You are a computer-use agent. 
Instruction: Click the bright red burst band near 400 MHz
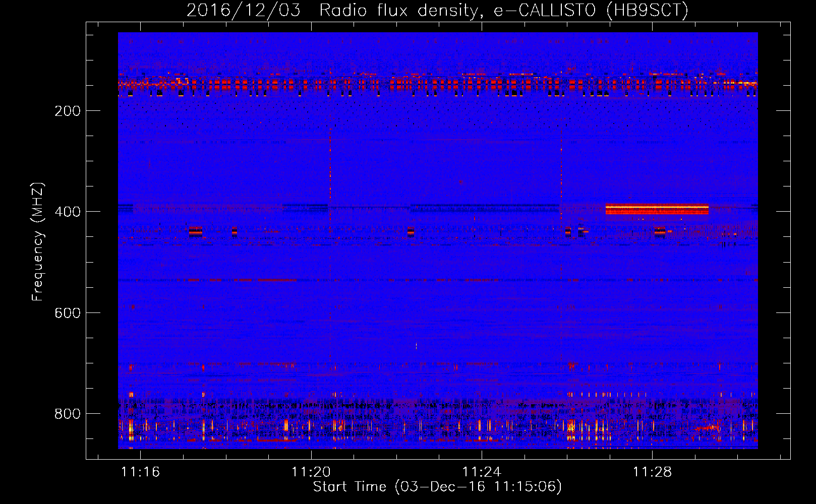point(657,209)
